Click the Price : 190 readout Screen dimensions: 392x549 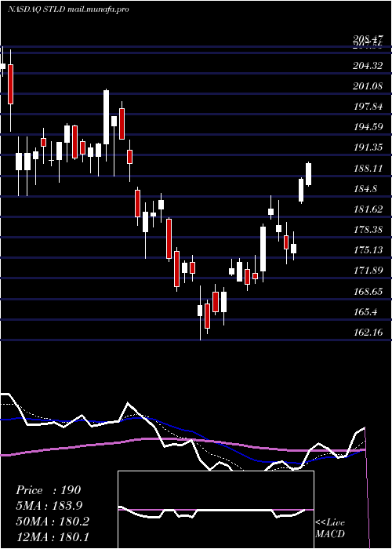(49, 490)
